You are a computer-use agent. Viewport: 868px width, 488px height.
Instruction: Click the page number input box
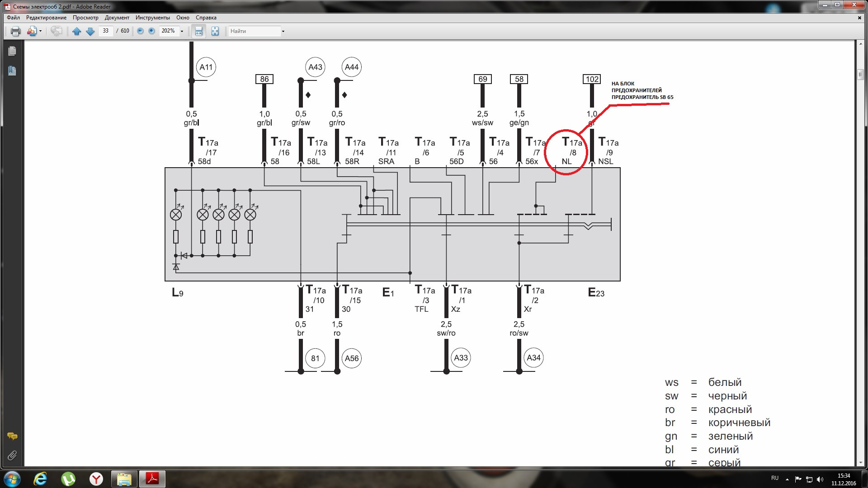(x=106, y=31)
